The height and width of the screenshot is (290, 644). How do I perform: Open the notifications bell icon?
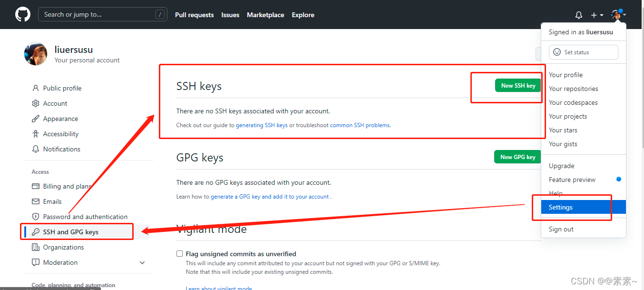(x=579, y=15)
